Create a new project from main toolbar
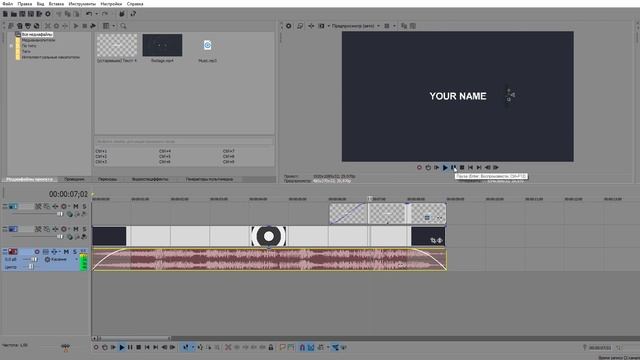The image size is (640, 360). 5,14
